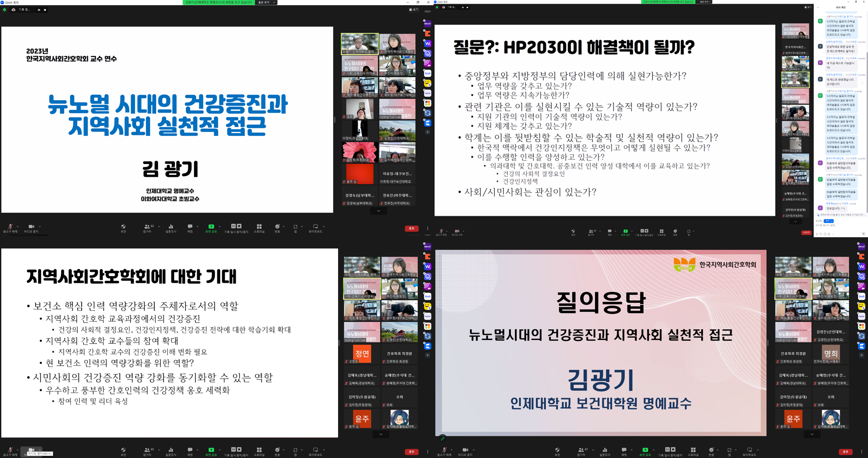Open Whiteboard (화이트보드) in top-left toolbar

pos(316,227)
